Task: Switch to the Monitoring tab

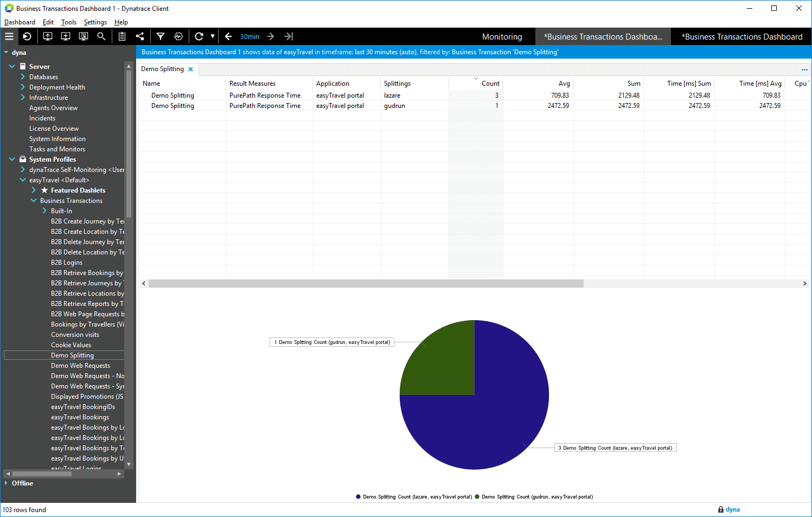Action: (502, 37)
